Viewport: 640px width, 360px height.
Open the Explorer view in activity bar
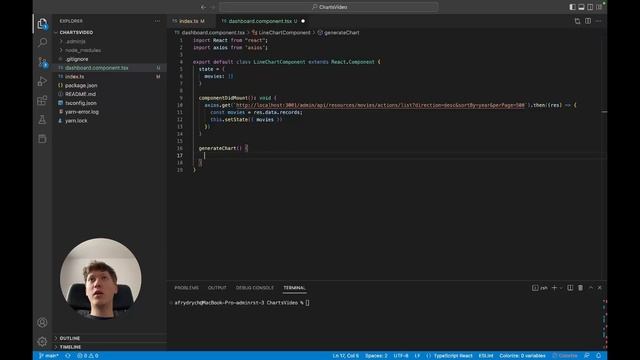[42, 24]
